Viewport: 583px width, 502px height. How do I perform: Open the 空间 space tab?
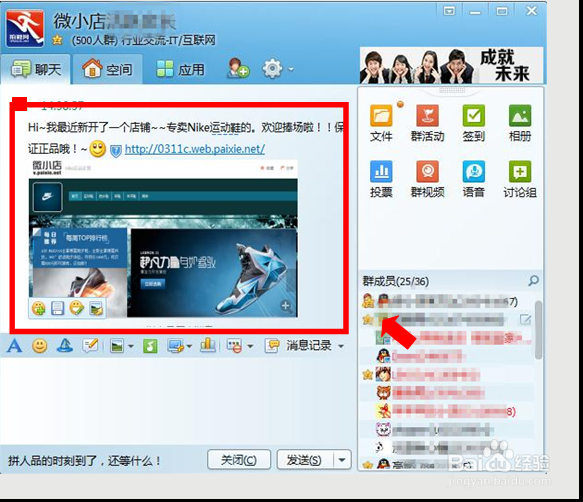107,69
